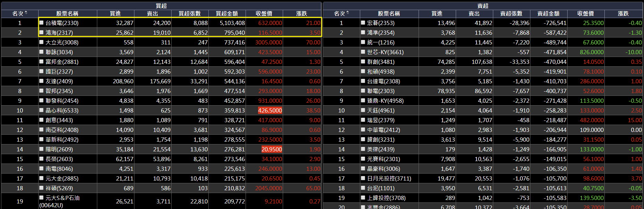Sort by the 買超金額 column header
The height and width of the screenshot is (209, 644).
point(227,14)
